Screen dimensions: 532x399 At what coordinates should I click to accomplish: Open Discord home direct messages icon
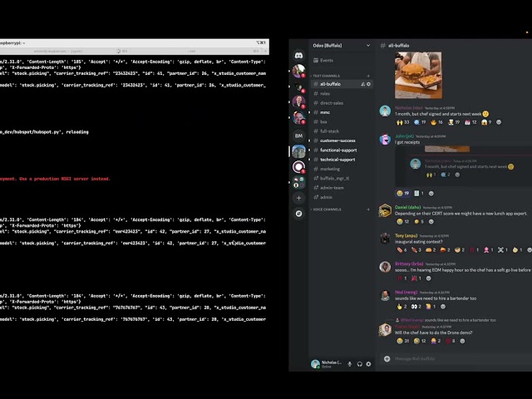pyautogui.click(x=298, y=56)
